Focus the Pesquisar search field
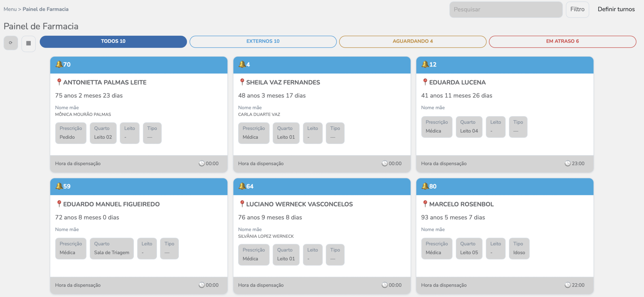The width and height of the screenshot is (644, 297). [x=506, y=9]
